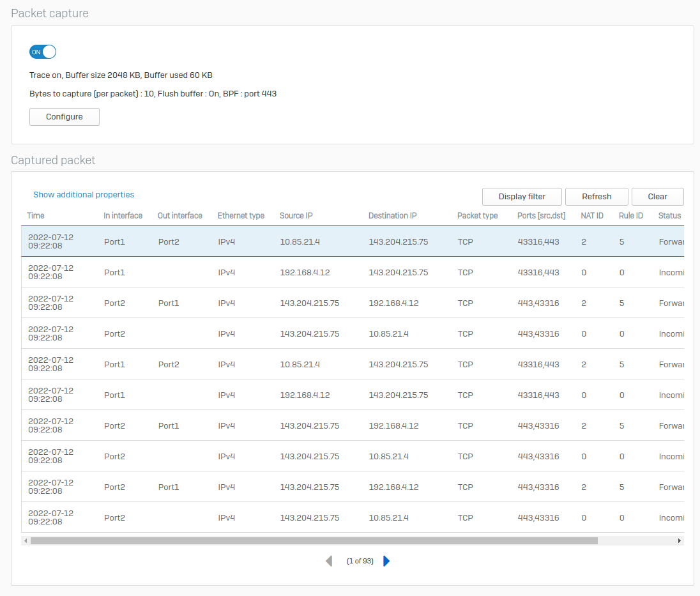Open the Packet capture section header
This screenshot has width=700, height=596.
click(50, 13)
